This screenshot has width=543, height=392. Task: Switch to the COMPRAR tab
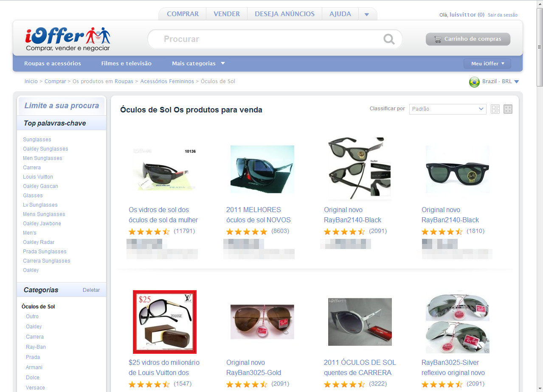pos(182,14)
